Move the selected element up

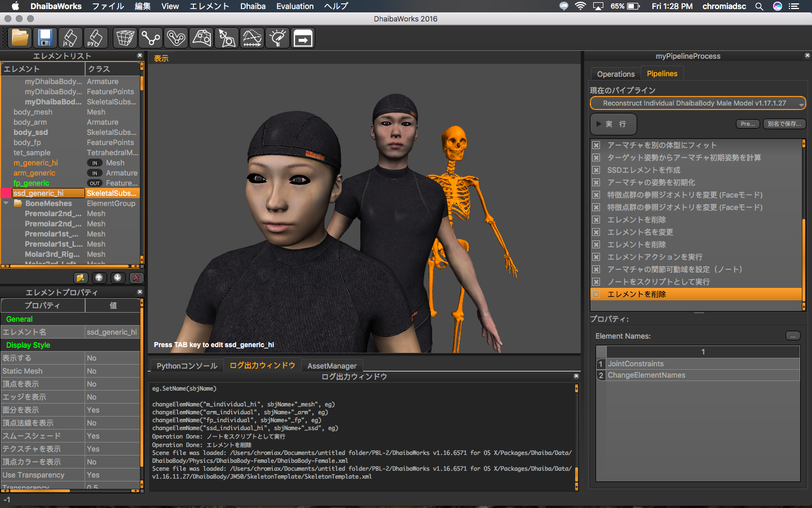(x=99, y=278)
